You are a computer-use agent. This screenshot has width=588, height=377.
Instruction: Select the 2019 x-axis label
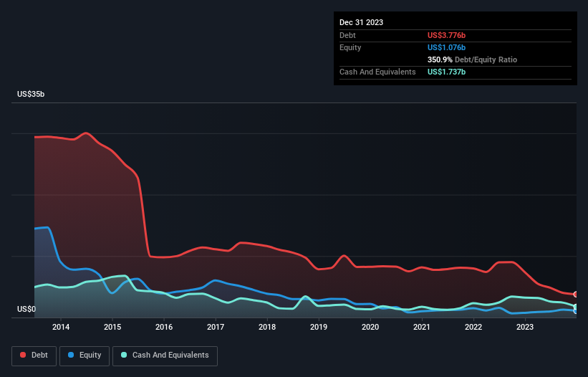click(319, 327)
